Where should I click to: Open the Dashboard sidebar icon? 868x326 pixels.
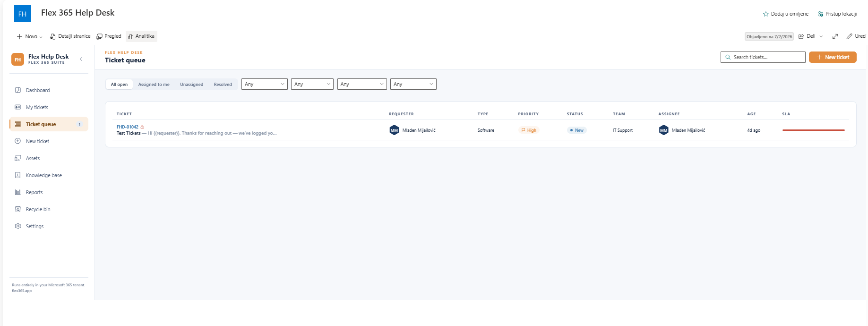18,90
